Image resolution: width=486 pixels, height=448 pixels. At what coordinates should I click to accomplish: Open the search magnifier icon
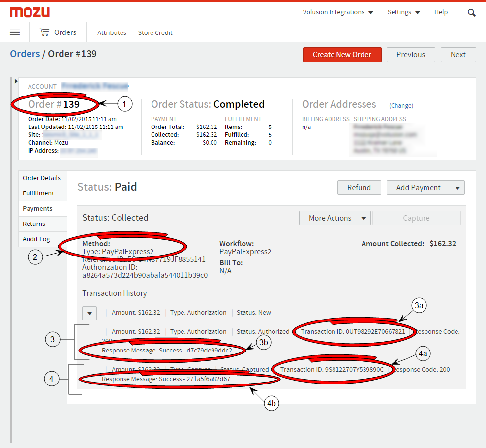point(471,13)
